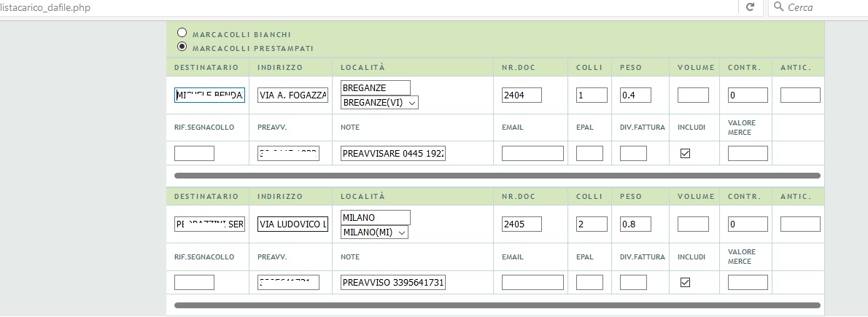Click the Nr.Doc field containing 2404
Screen dimensions: 868x317
pos(522,95)
